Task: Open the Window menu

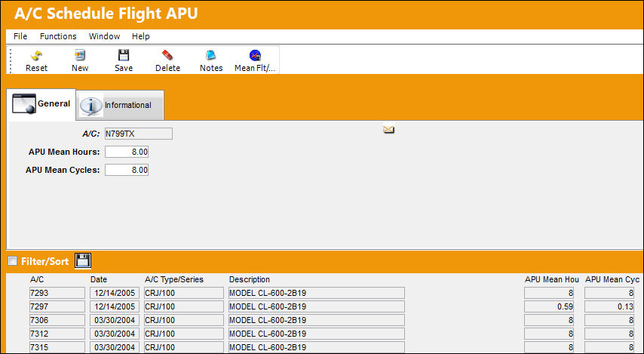Action: pos(104,36)
